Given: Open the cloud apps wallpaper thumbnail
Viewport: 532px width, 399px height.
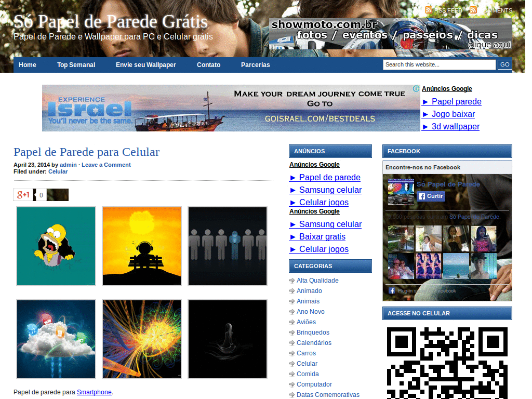Looking at the screenshot, I should coord(56,339).
